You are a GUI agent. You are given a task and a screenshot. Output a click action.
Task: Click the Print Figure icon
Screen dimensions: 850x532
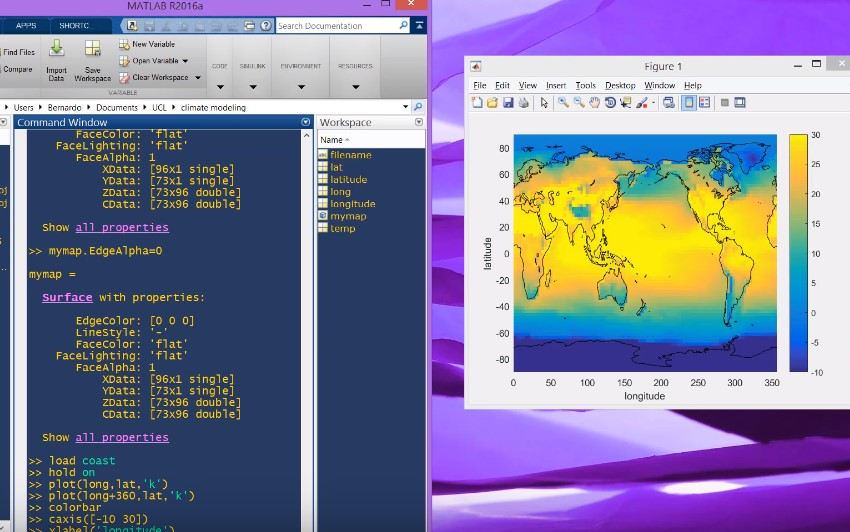(523, 102)
